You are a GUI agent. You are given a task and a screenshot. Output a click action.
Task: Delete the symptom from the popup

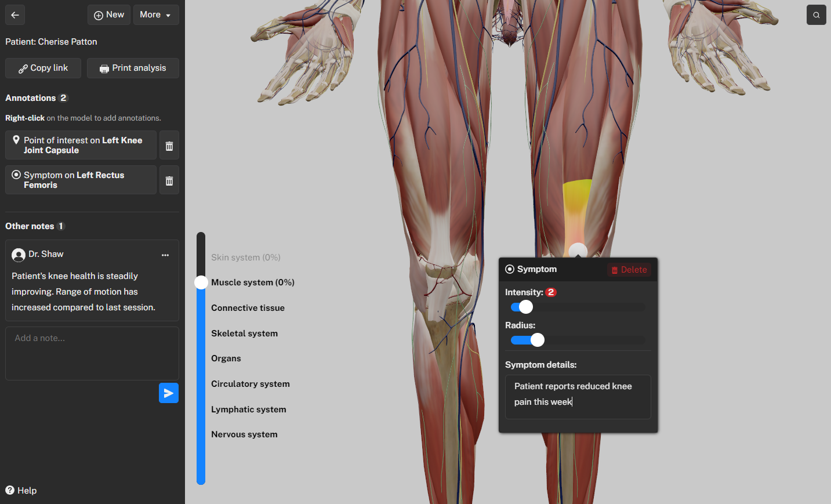629,270
